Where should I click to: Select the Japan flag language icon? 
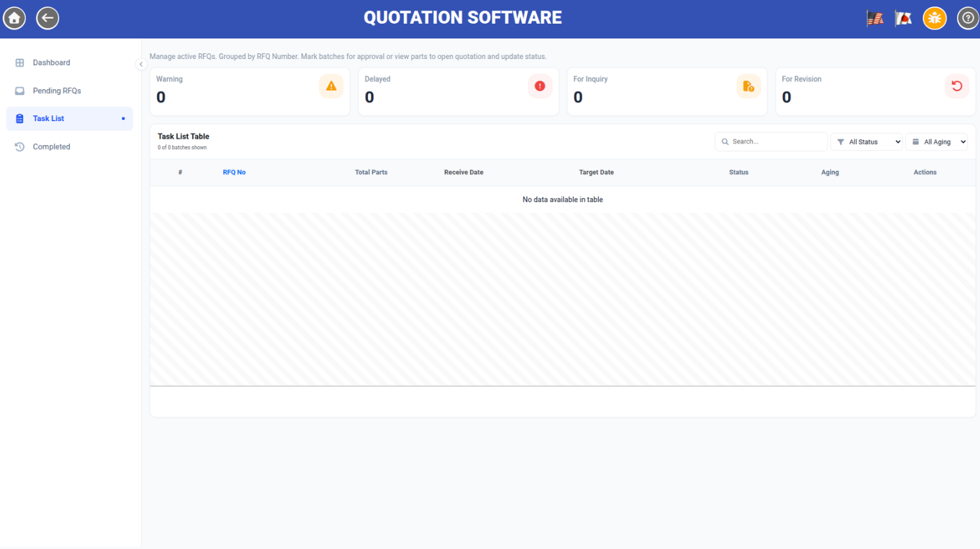coord(904,19)
